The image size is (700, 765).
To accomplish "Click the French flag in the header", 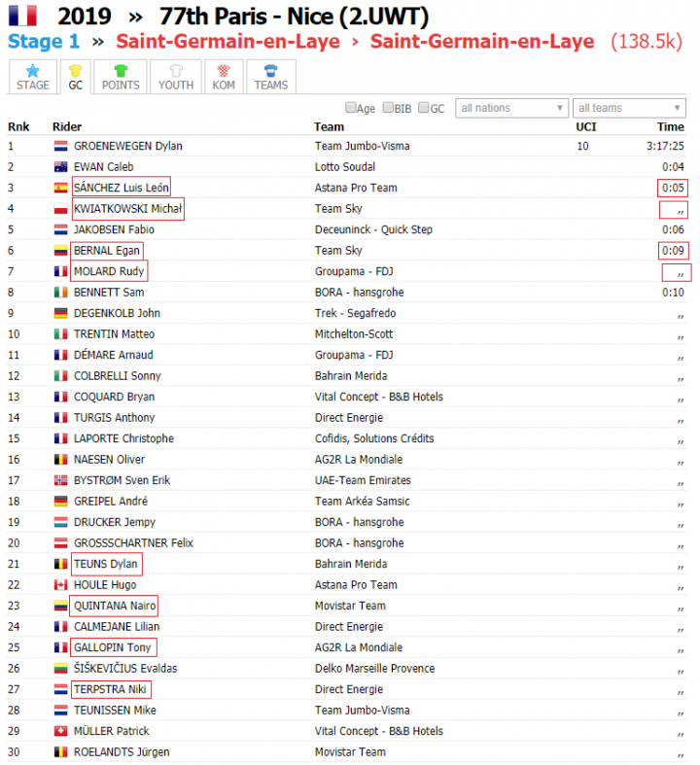I will (23, 16).
